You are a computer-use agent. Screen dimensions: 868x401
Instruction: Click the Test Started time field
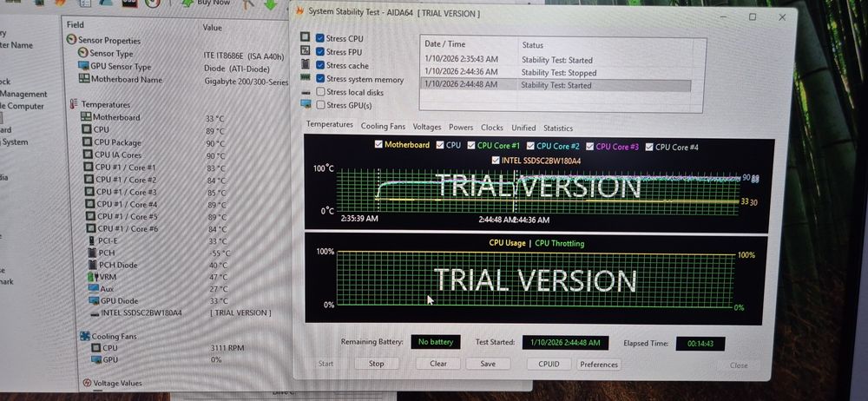pos(565,342)
